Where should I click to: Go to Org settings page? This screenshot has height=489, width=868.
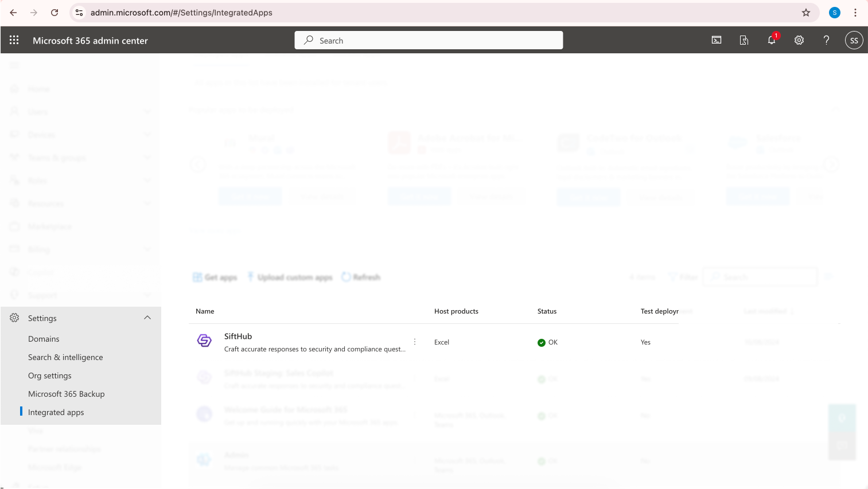pos(50,375)
